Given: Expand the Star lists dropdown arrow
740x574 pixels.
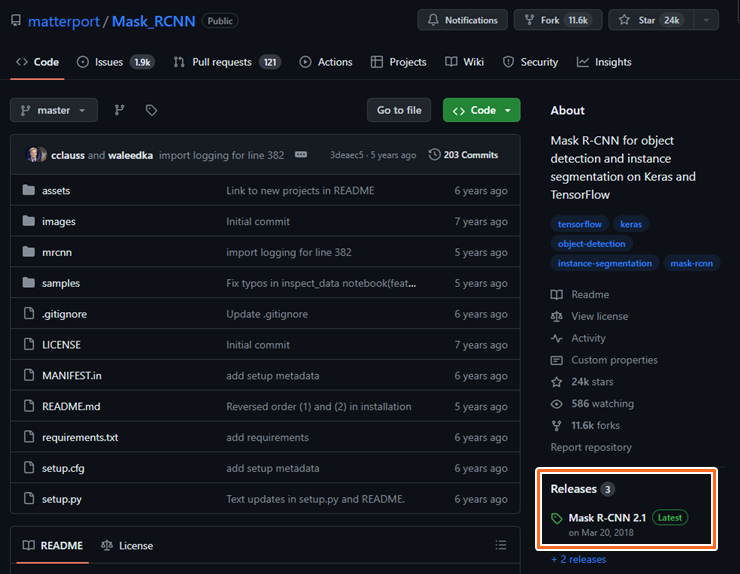Looking at the screenshot, I should (x=706, y=20).
